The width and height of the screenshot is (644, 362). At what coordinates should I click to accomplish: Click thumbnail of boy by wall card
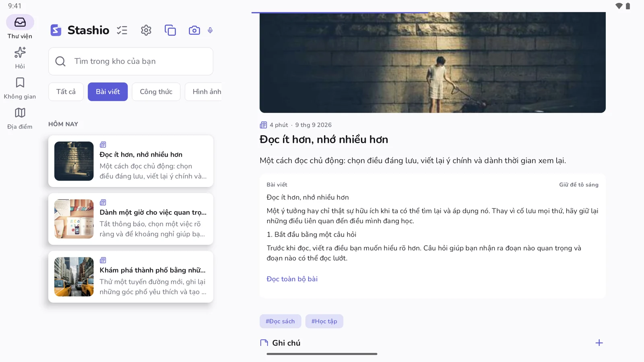pyautogui.click(x=74, y=161)
